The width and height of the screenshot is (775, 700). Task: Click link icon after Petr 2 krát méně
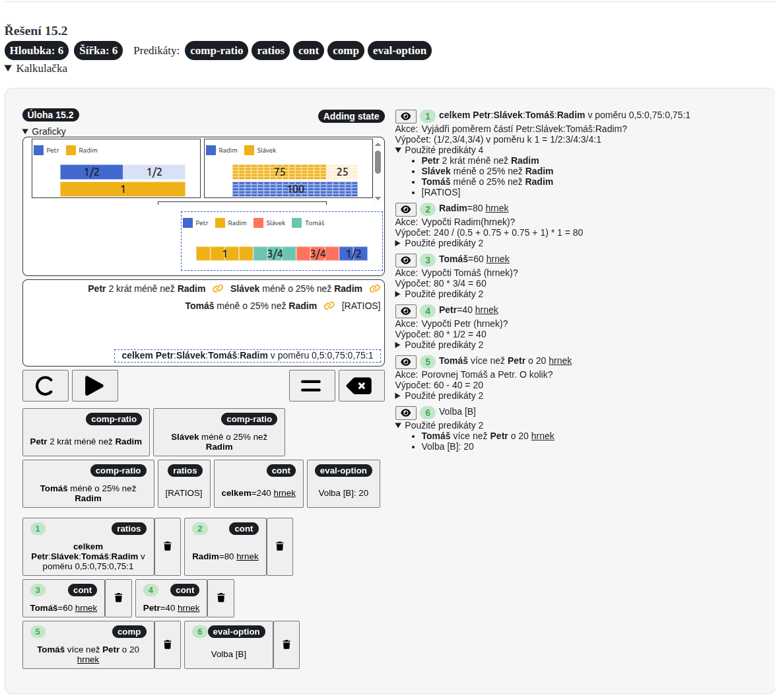click(x=218, y=289)
